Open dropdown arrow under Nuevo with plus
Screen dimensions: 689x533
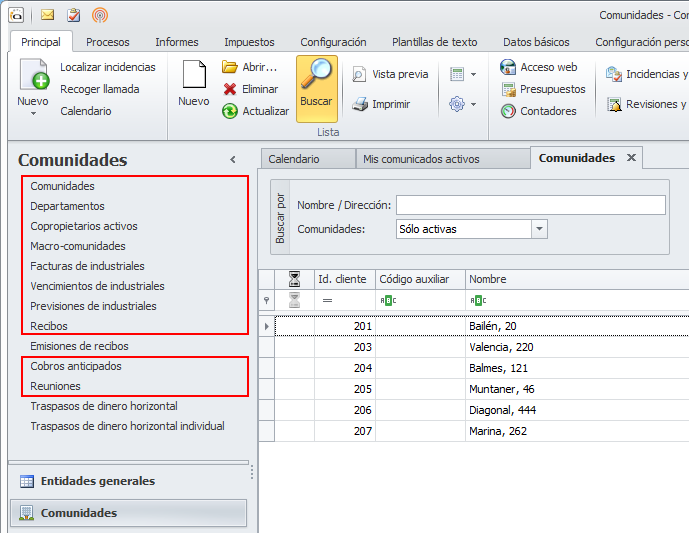pos(33,114)
